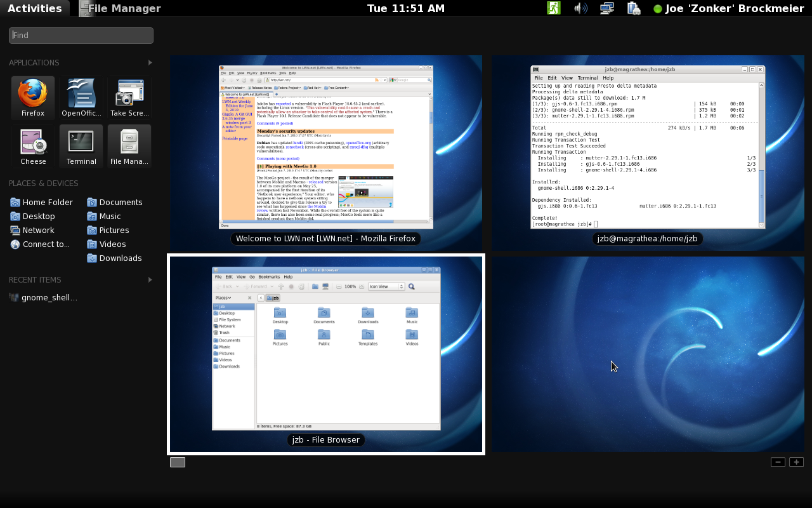Open Terminal from the applications grid

tap(81, 145)
